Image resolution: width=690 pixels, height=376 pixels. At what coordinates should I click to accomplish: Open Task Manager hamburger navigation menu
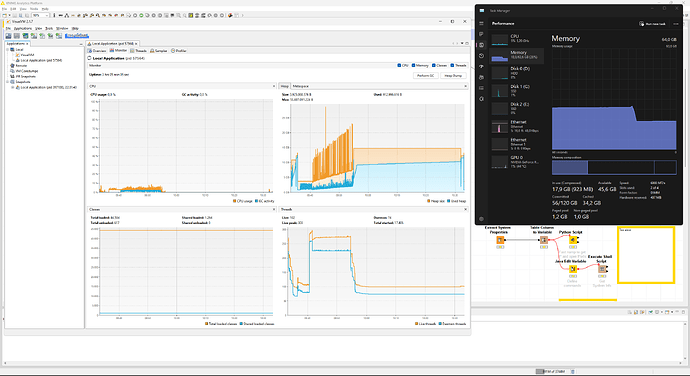481,23
